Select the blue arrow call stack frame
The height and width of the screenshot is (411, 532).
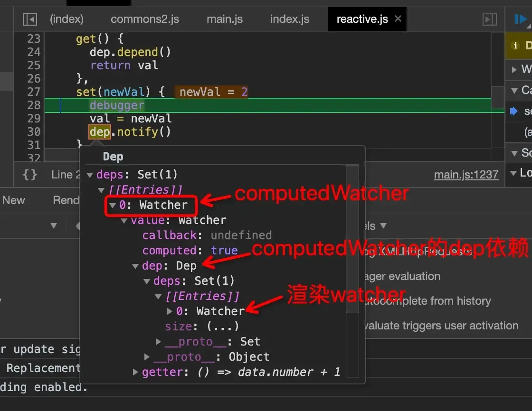pyautogui.click(x=514, y=111)
